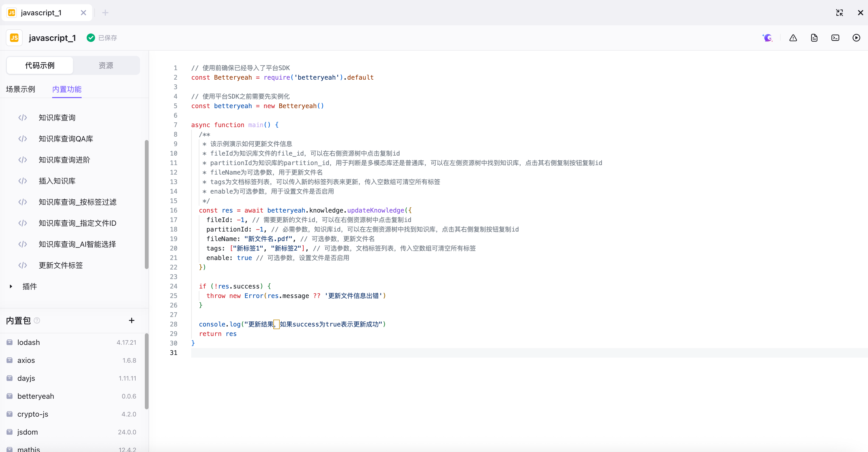Select the 代码示例 tab
Viewport: 868px width, 452px height.
pos(40,65)
